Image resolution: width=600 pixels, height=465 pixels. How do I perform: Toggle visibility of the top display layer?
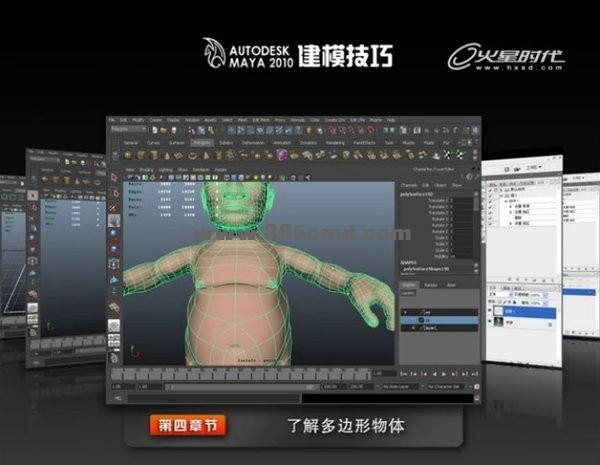(406, 312)
